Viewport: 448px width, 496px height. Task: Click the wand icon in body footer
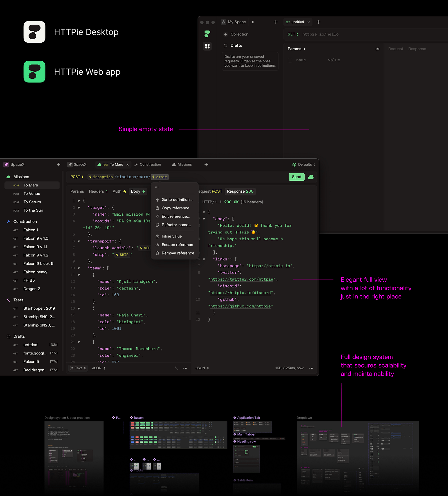pyautogui.click(x=176, y=368)
